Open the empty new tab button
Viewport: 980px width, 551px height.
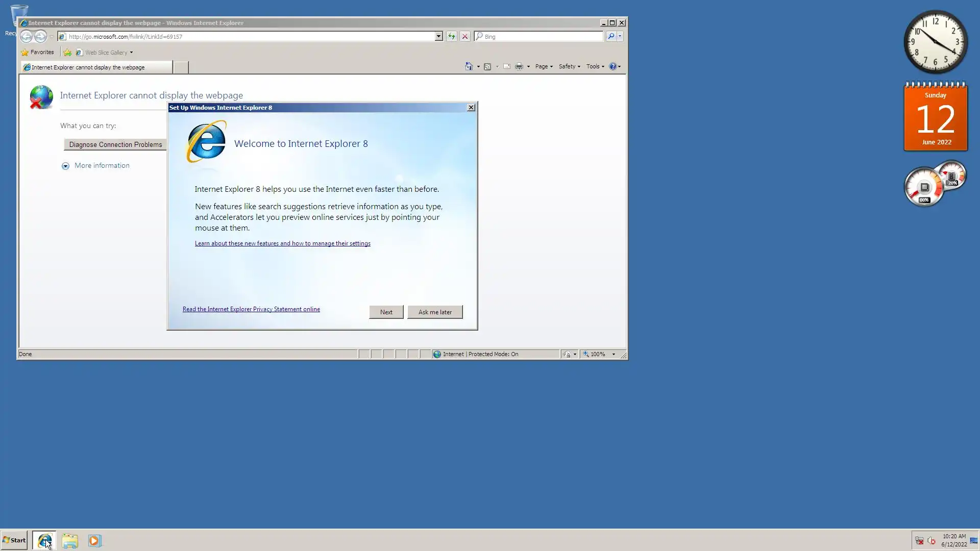pyautogui.click(x=181, y=67)
